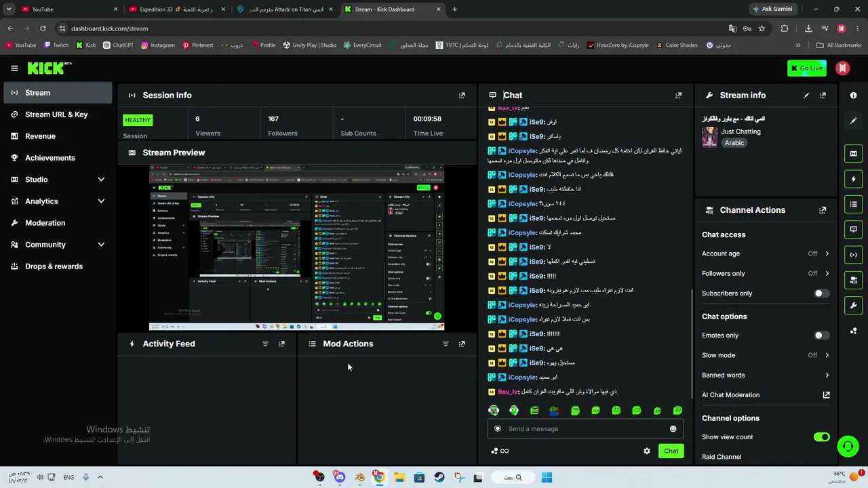This screenshot has width=868, height=488.
Task: Open the hamburger menu beside the Kick logo
Action: tap(14, 68)
